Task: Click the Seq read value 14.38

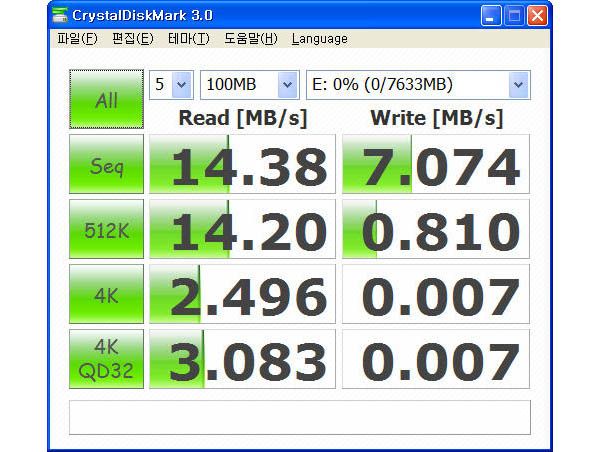Action: click(242, 164)
